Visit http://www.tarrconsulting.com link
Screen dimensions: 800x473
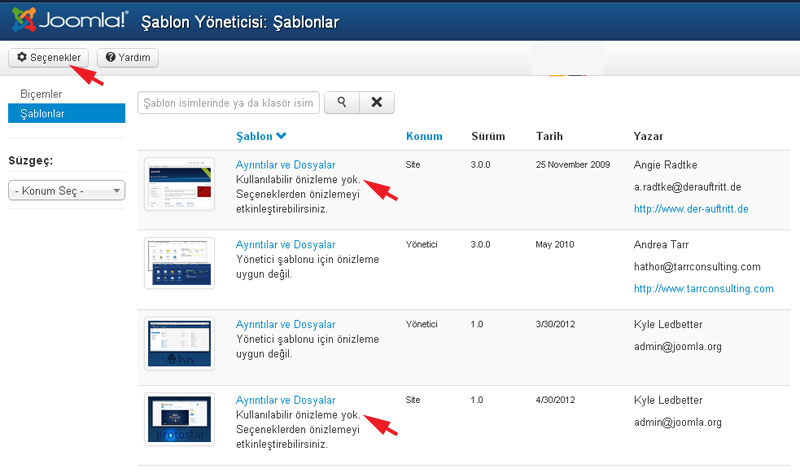704,288
